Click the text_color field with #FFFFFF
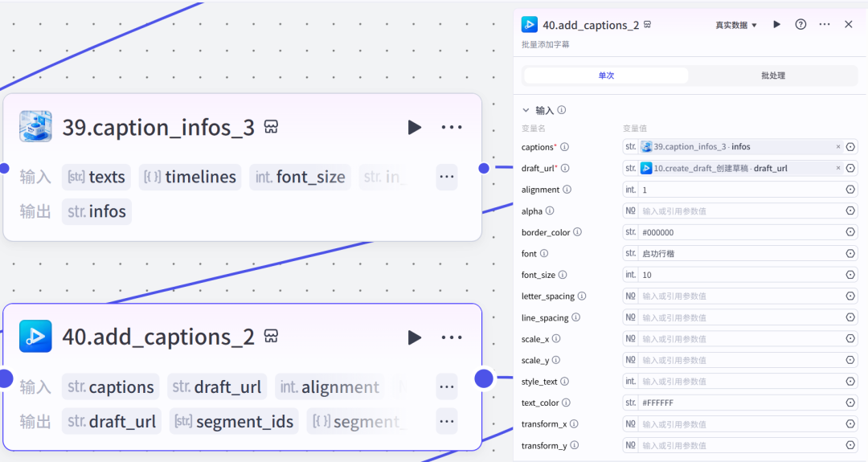868x462 pixels. tap(739, 403)
